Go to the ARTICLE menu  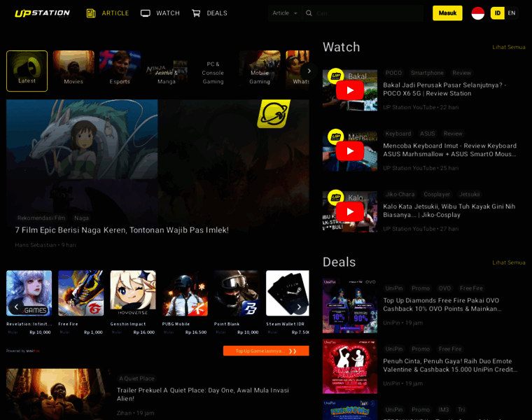pyautogui.click(x=115, y=13)
